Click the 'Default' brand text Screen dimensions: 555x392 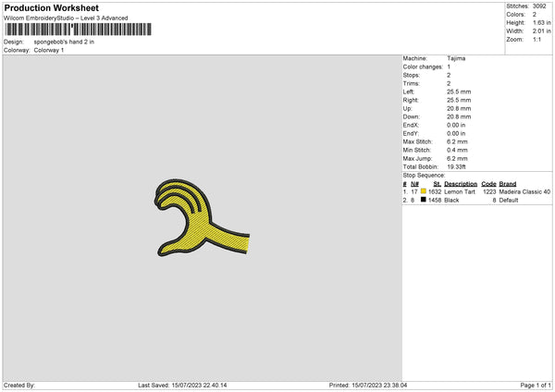[509, 201]
